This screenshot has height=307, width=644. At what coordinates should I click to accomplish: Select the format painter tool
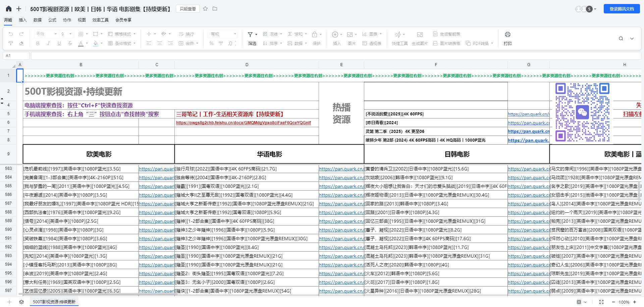click(10, 43)
